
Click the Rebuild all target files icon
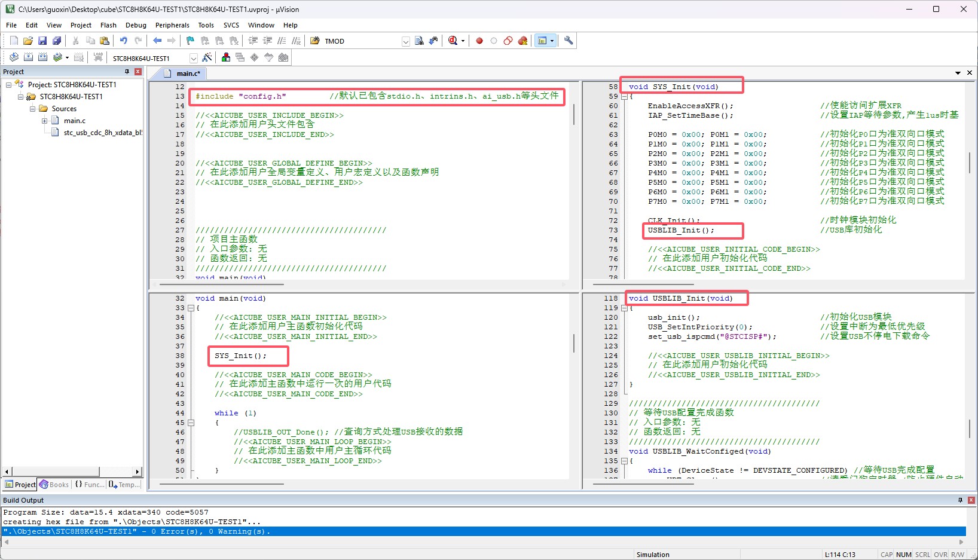click(42, 57)
